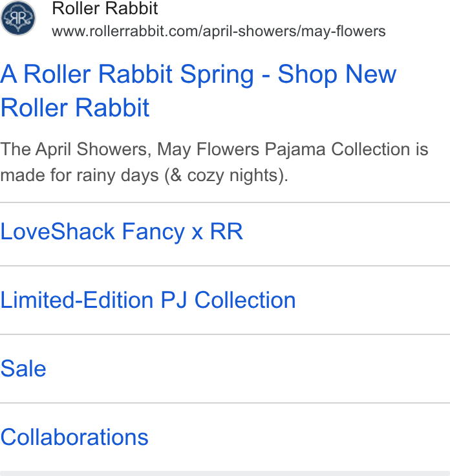Viewport: 450px width, 476px height.
Task: Click the gray bar beneath Collaborations
Action: [x=225, y=473]
